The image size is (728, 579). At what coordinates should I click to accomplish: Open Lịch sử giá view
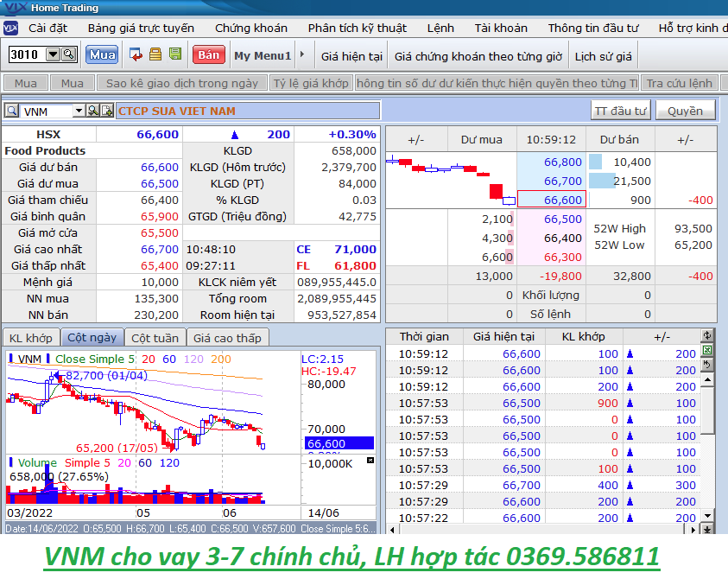603,56
